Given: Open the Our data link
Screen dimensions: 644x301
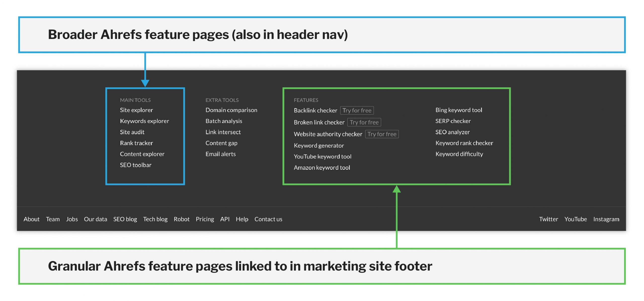Looking at the screenshot, I should pos(96,219).
